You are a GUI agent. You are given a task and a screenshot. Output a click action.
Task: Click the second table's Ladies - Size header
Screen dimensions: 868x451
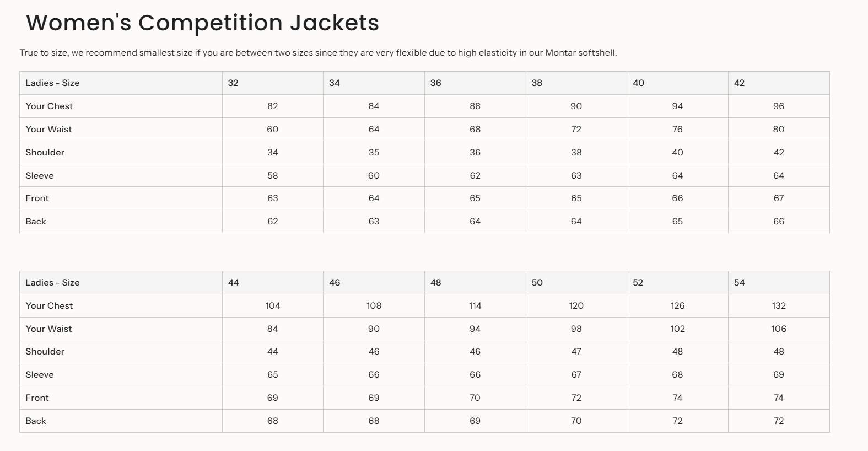click(x=52, y=282)
